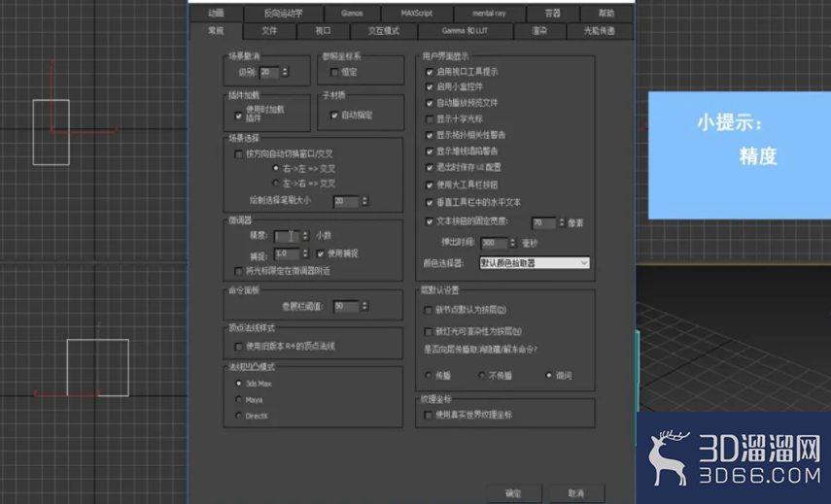Toggle 启用小盒控件 checkbox
This screenshot has width=831, height=504.
(430, 86)
